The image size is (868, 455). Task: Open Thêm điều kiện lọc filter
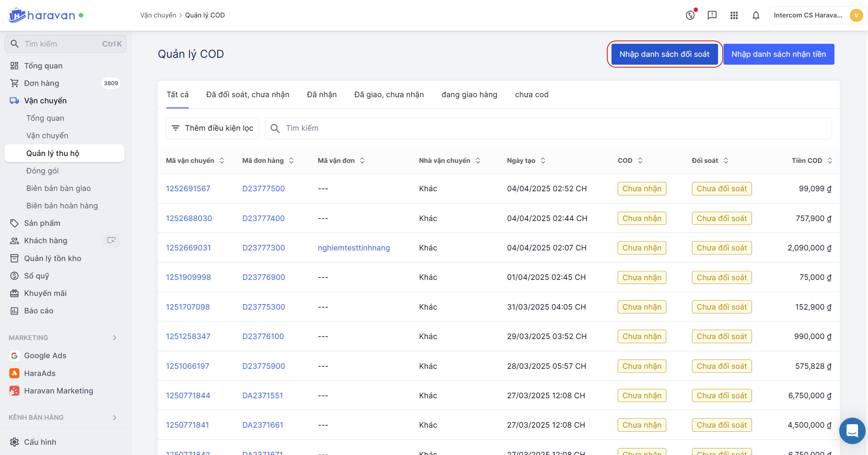tap(212, 128)
